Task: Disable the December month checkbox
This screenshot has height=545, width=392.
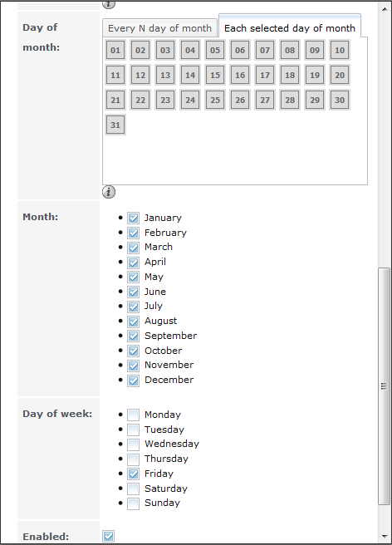Action: pos(133,381)
